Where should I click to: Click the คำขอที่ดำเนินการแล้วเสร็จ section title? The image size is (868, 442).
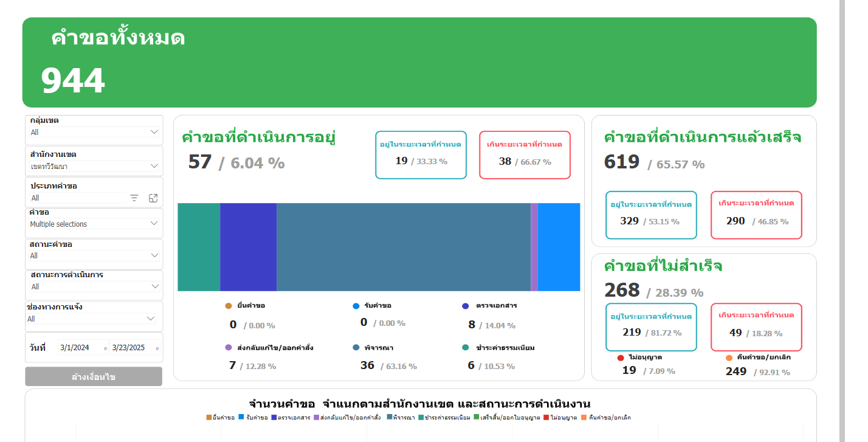coord(703,137)
